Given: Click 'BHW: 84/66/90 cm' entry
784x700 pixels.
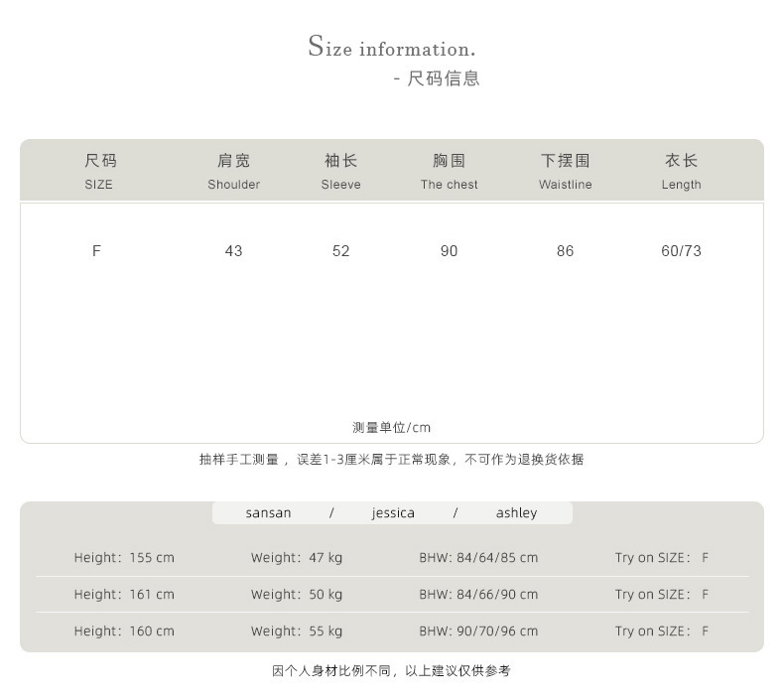Looking at the screenshot, I should pos(478,595).
